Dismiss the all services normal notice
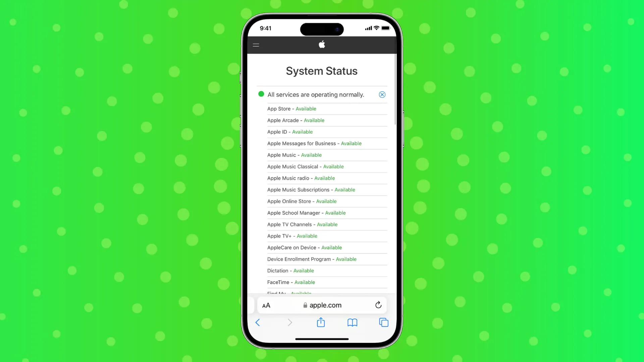The image size is (644, 362). 382,95
